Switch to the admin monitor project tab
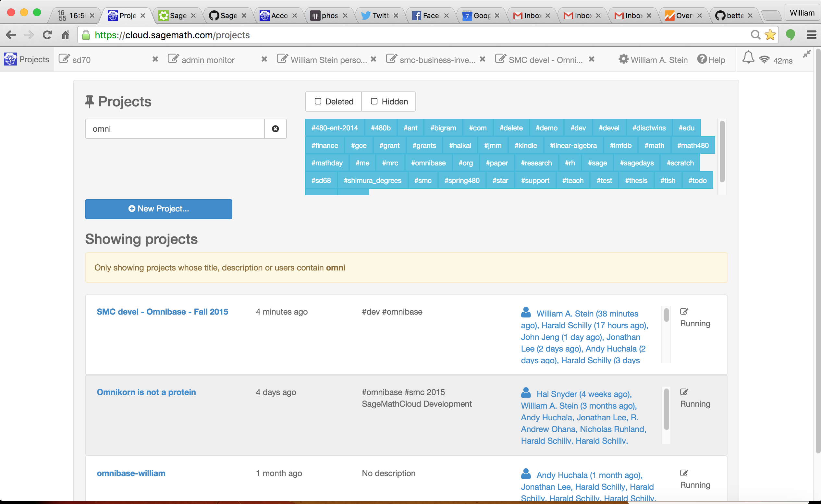The image size is (821, 504). pos(207,60)
